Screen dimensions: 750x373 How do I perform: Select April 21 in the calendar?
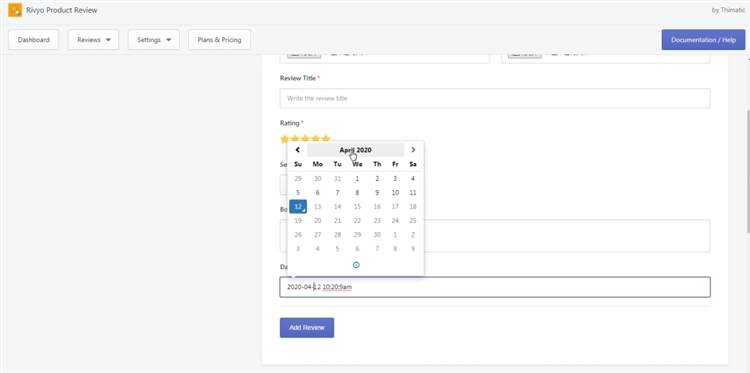337,220
